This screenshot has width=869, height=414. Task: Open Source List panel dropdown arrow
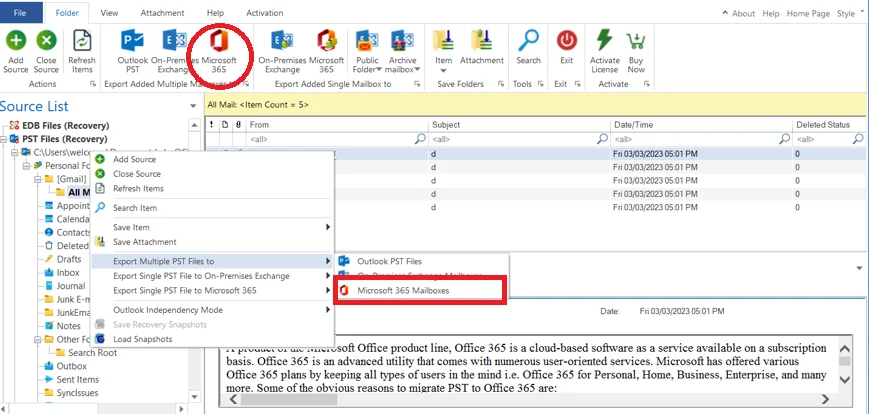tap(193, 106)
